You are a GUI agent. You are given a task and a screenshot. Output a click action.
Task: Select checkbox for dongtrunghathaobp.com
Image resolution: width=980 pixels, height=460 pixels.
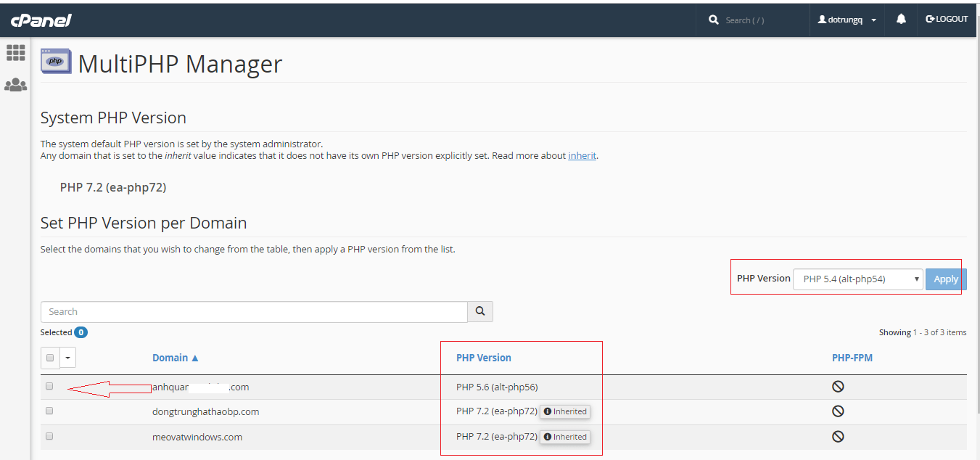(49, 411)
